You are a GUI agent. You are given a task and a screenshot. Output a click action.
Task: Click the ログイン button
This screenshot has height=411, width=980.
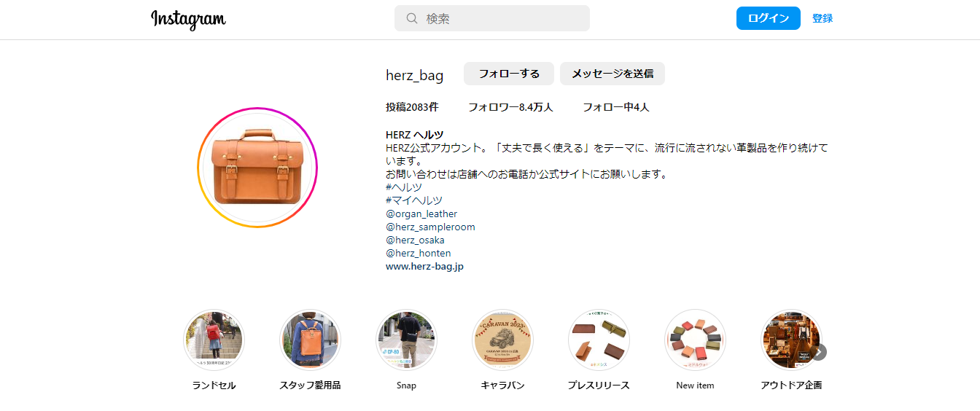click(769, 18)
